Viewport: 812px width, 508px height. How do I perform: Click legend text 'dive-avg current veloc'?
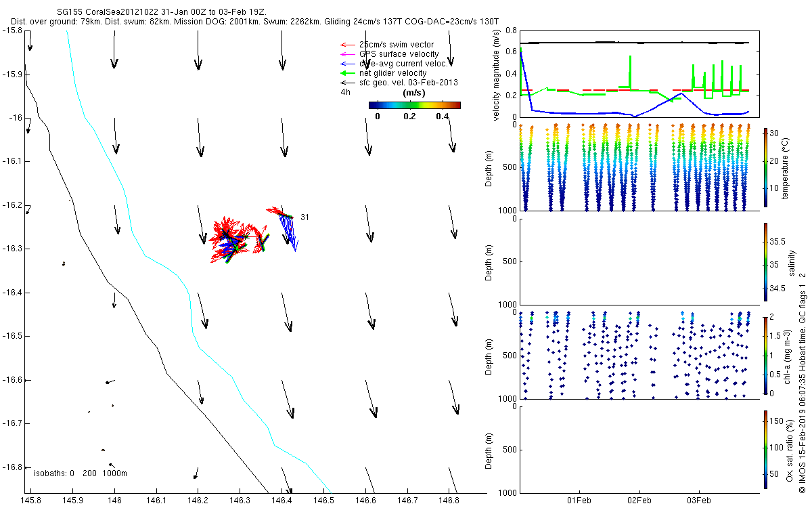403,64
